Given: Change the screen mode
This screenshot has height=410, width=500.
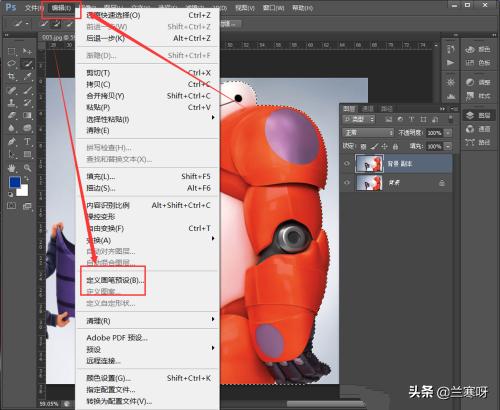Looking at the screenshot, I should (x=27, y=206).
